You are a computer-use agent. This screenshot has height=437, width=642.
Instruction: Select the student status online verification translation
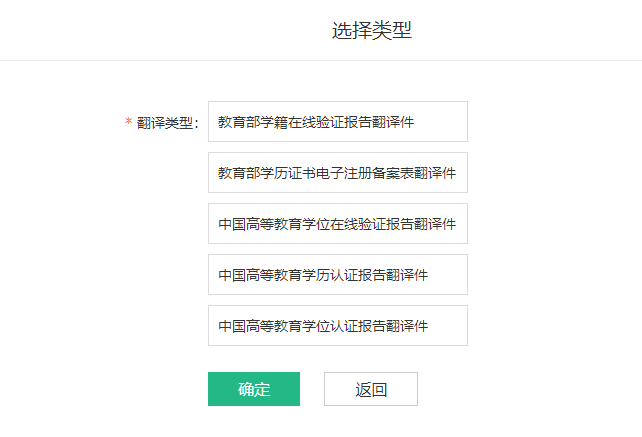point(337,122)
